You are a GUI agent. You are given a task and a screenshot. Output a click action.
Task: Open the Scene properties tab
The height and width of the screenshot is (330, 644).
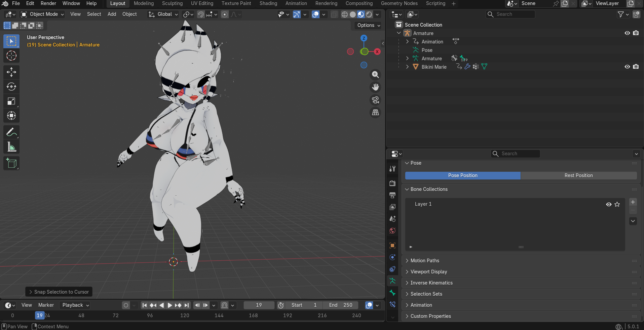point(392,219)
